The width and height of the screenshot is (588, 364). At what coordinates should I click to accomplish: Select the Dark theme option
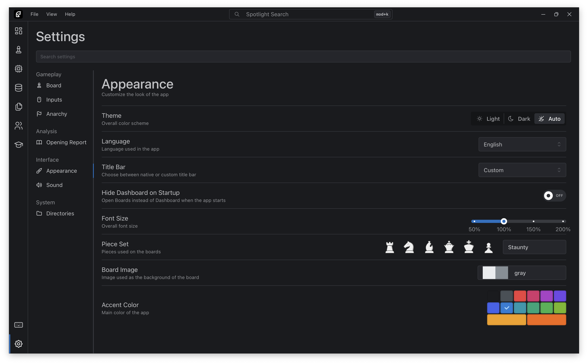click(x=519, y=119)
